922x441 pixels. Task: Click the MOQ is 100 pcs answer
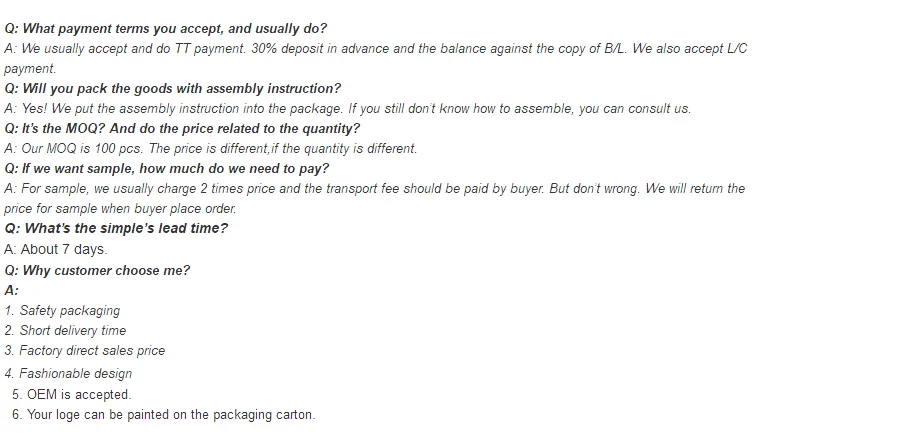tap(211, 149)
